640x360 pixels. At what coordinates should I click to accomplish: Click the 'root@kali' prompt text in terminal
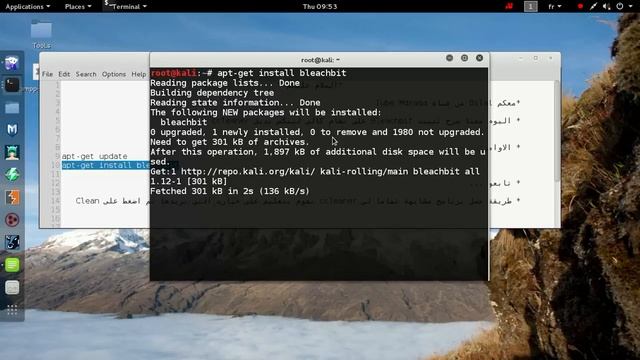click(x=173, y=73)
